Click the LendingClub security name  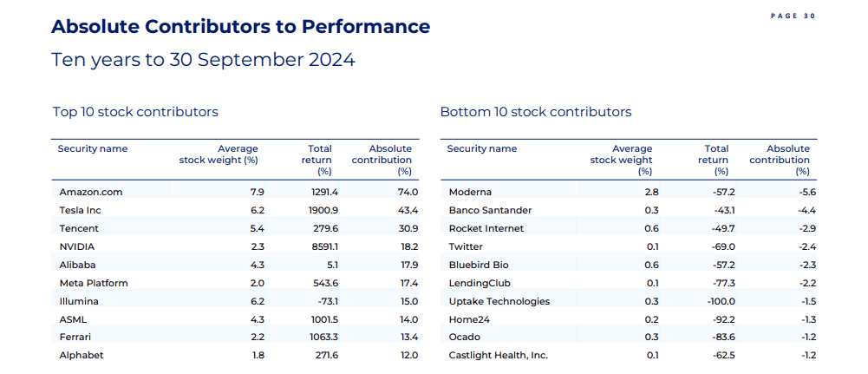480,283
